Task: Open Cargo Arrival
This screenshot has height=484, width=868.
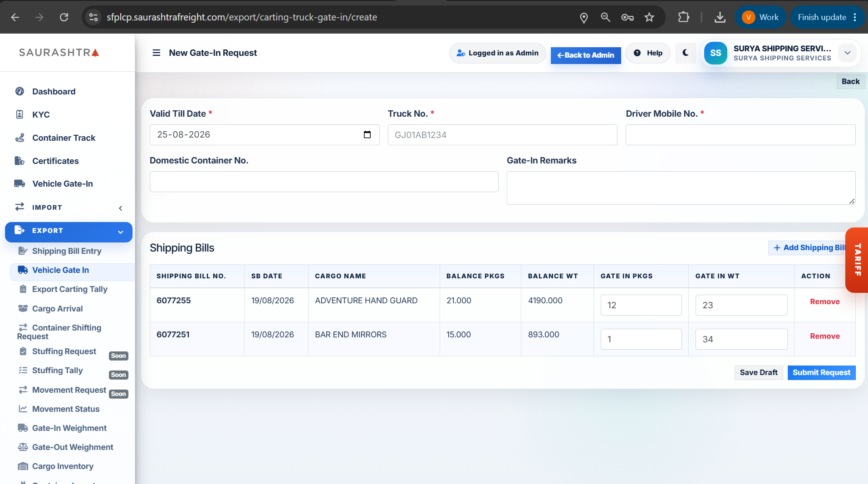Action: 57,309
